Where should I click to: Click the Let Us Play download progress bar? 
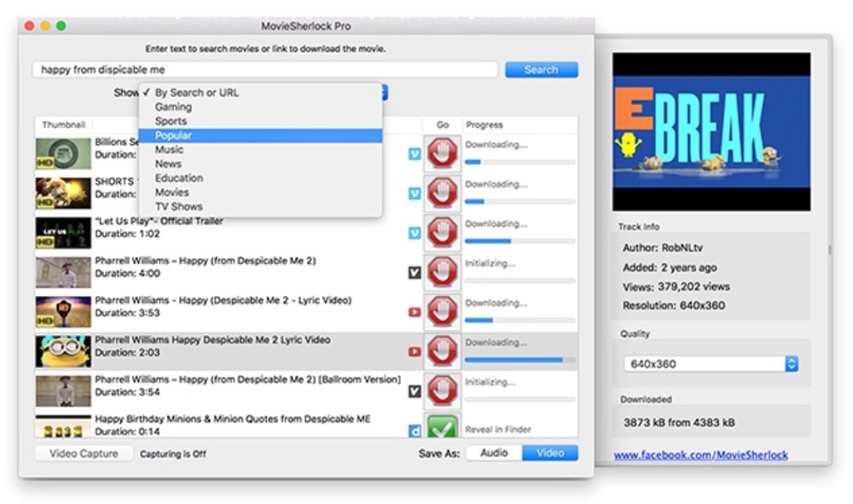[x=520, y=240]
